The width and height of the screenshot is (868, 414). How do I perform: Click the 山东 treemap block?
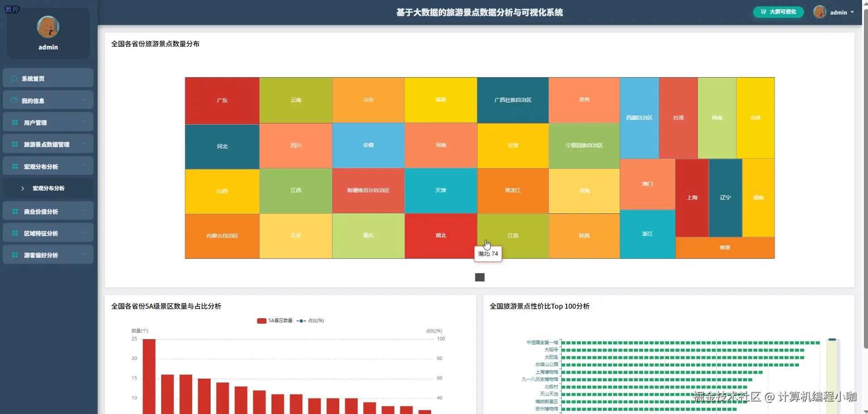pos(369,100)
